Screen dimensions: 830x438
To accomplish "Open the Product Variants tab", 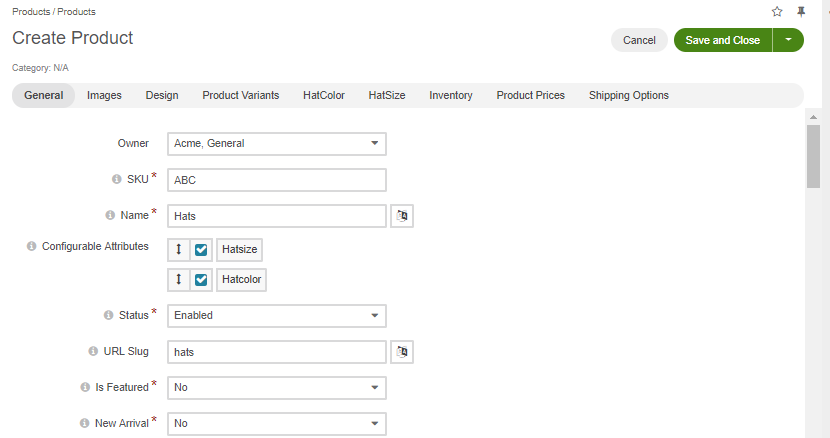I will click(x=241, y=96).
